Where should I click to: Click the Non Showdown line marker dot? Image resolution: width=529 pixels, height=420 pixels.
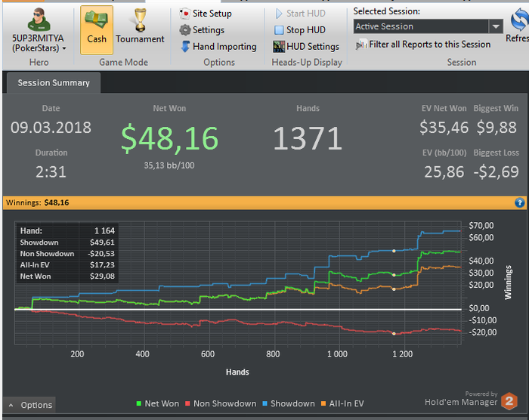(x=394, y=334)
